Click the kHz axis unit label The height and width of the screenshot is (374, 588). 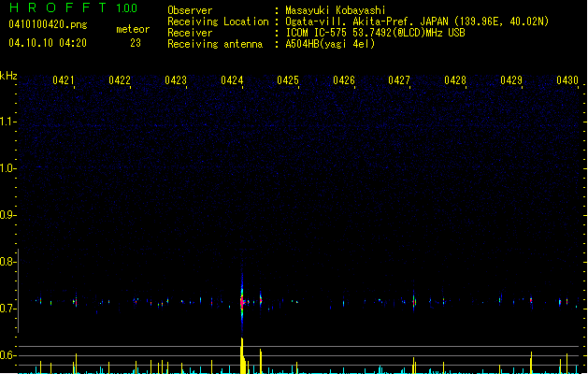click(x=8, y=76)
